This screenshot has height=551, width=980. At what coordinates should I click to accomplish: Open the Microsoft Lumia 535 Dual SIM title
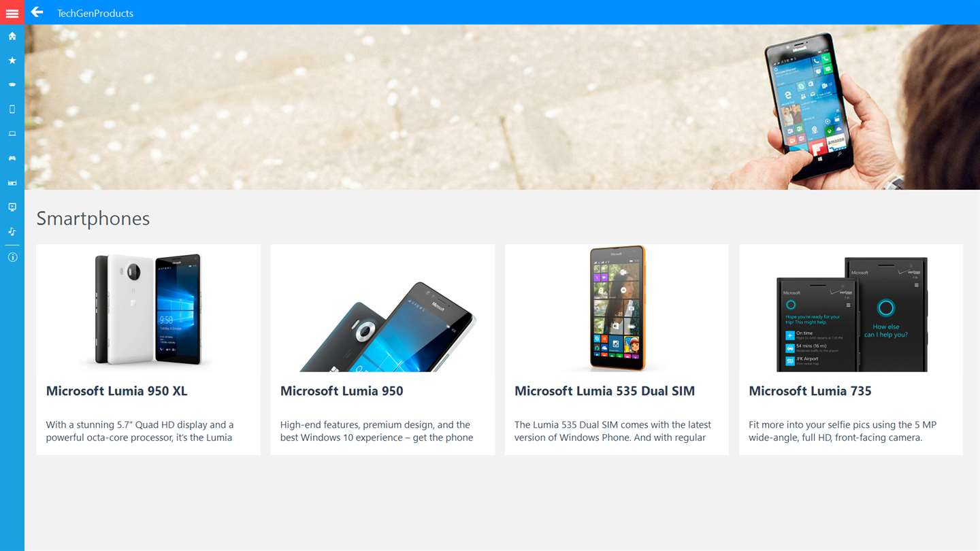604,391
